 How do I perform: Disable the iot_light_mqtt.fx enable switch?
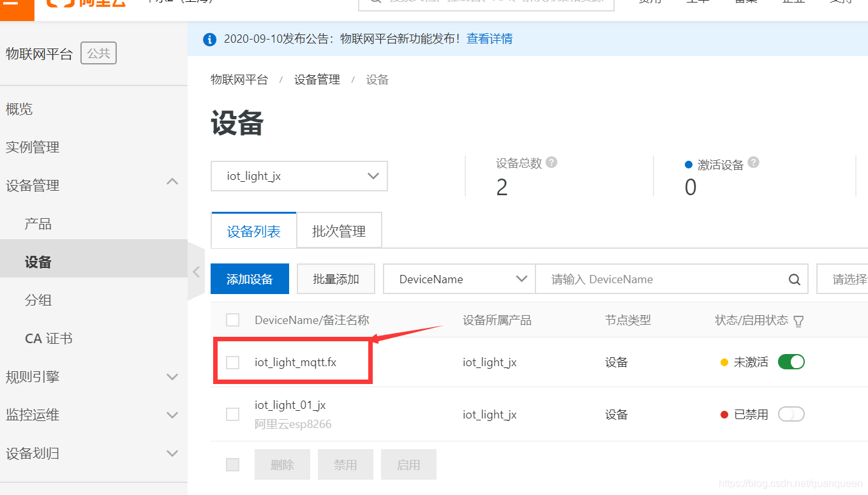tap(791, 362)
